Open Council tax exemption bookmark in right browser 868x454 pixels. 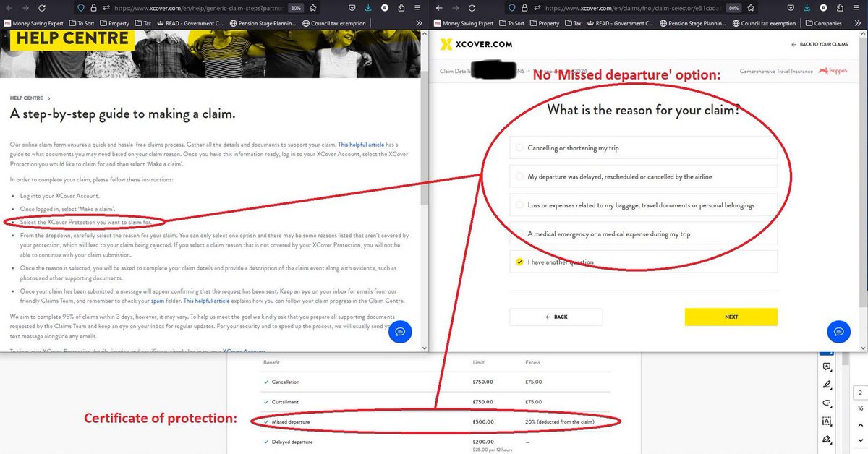pos(764,23)
